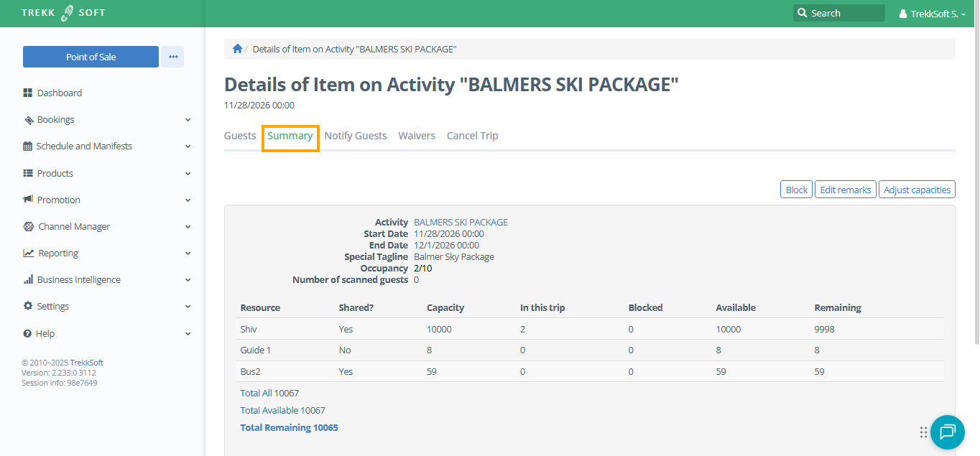Open the three-dots menu beside Point of Sale
The image size is (980, 456).
click(172, 57)
